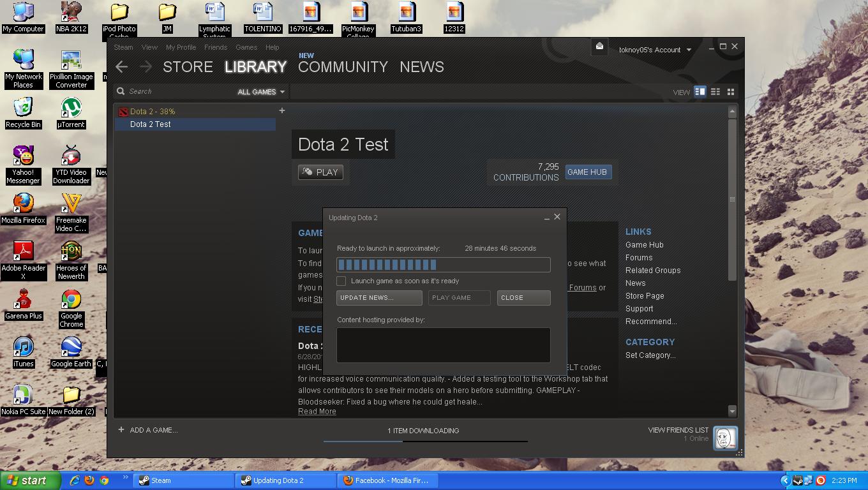Click the scrollbar down arrow in library

[x=732, y=412]
